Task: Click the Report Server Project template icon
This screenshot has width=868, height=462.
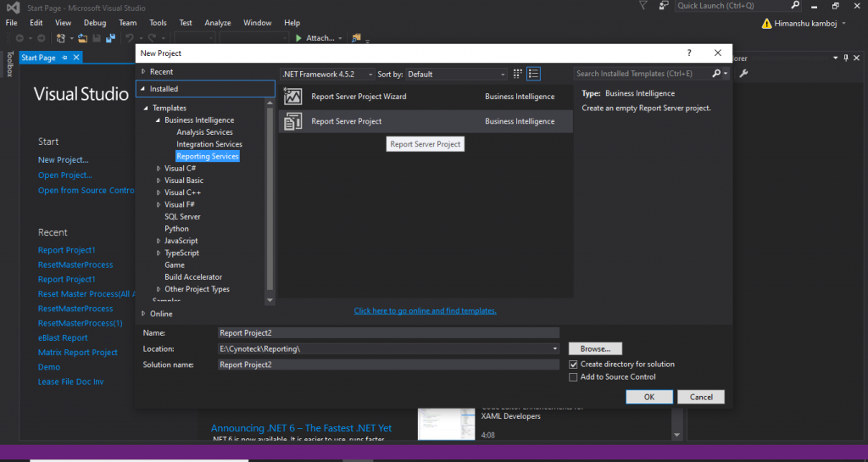Action: [293, 121]
